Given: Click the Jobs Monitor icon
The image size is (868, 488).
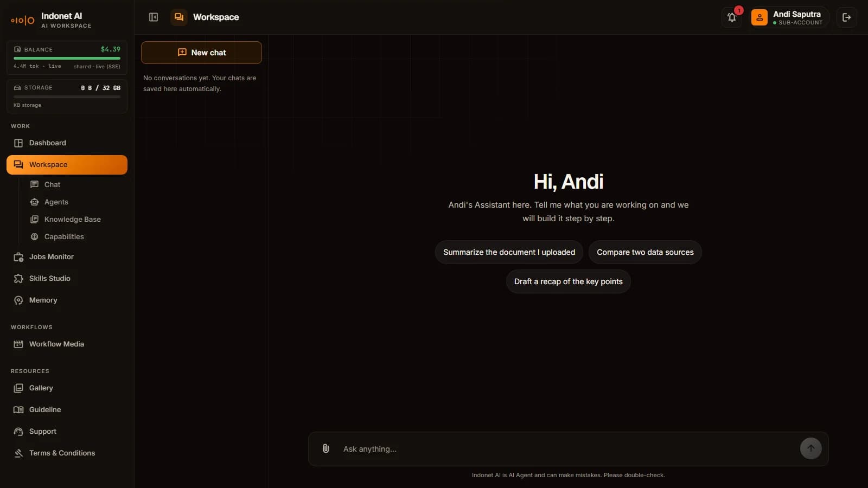Looking at the screenshot, I should click(x=18, y=257).
